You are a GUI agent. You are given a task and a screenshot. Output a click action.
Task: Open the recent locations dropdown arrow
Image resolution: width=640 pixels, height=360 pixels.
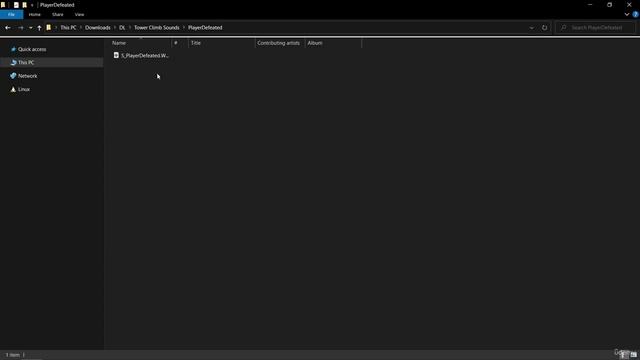[x=31, y=28]
